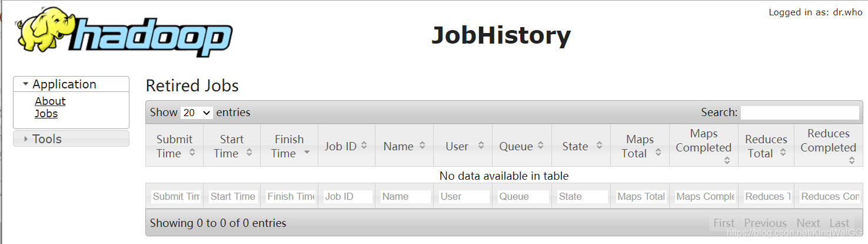Go to Previous page of results
The width and height of the screenshot is (868, 244).
click(765, 223)
